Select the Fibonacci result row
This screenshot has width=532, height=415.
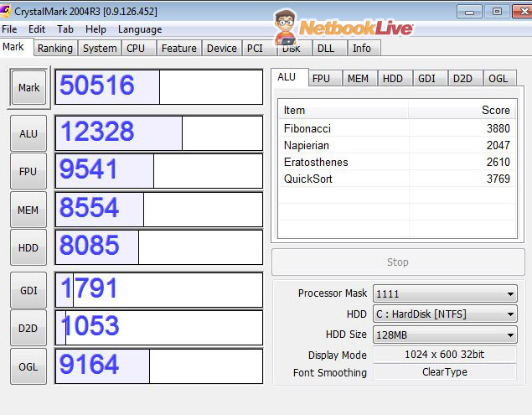pos(397,128)
